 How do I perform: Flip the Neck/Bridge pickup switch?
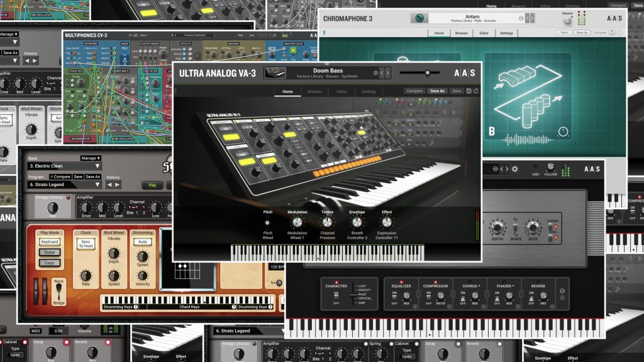coord(58,292)
